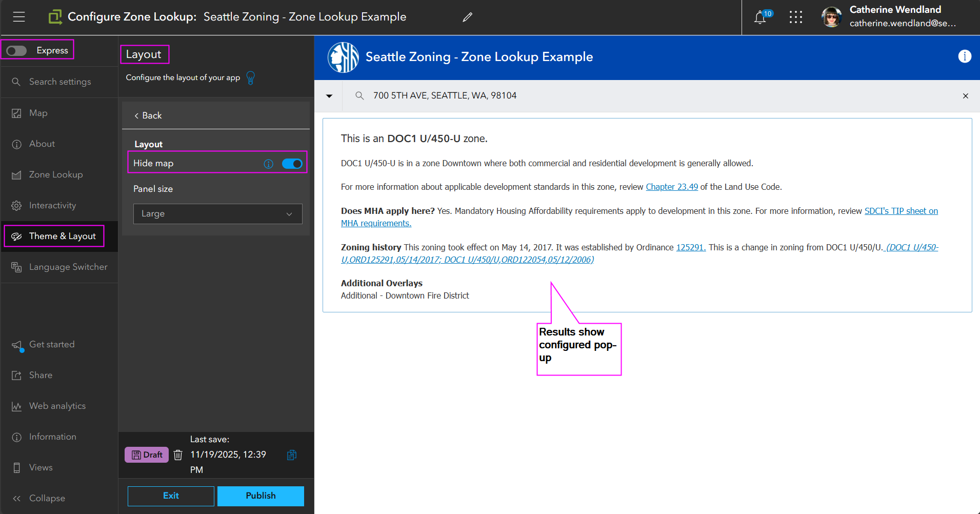This screenshot has width=980, height=514.
Task: Click the trash icon to delete the draft
Action: (x=177, y=454)
